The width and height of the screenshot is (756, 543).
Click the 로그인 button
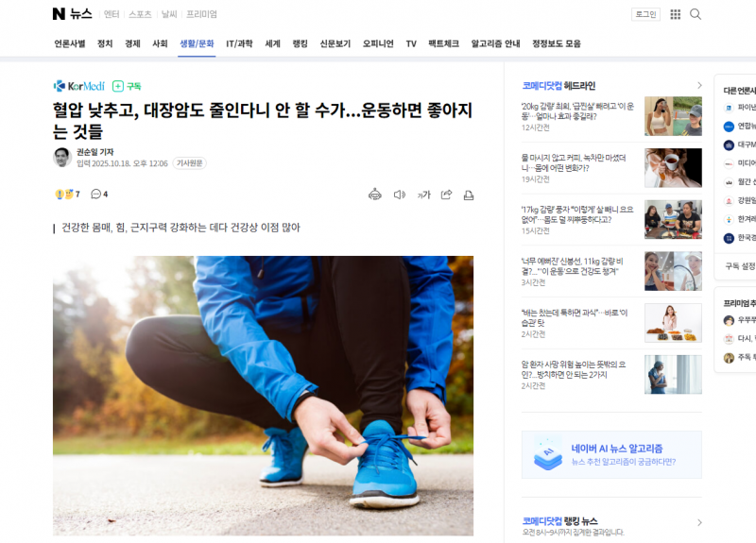[x=645, y=14]
